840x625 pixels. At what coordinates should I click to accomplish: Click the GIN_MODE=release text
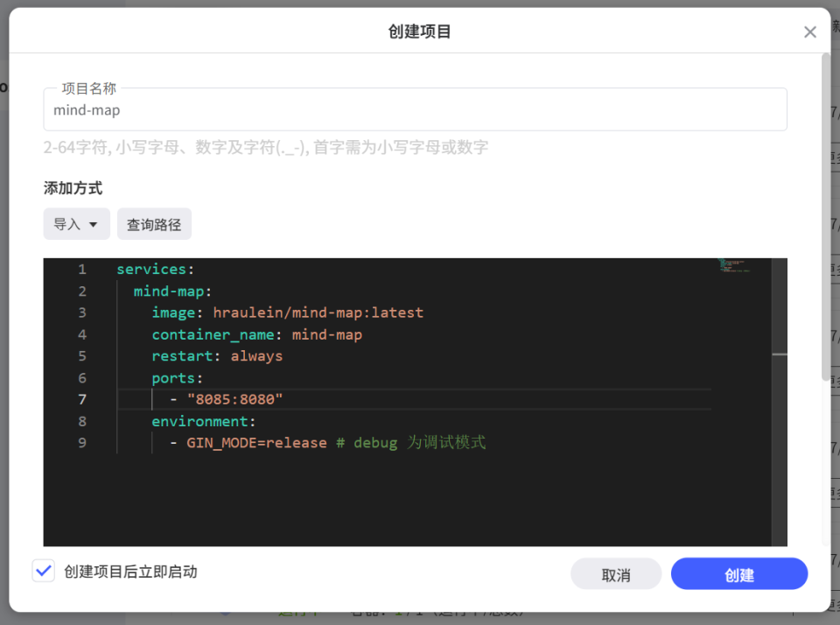pyautogui.click(x=254, y=443)
